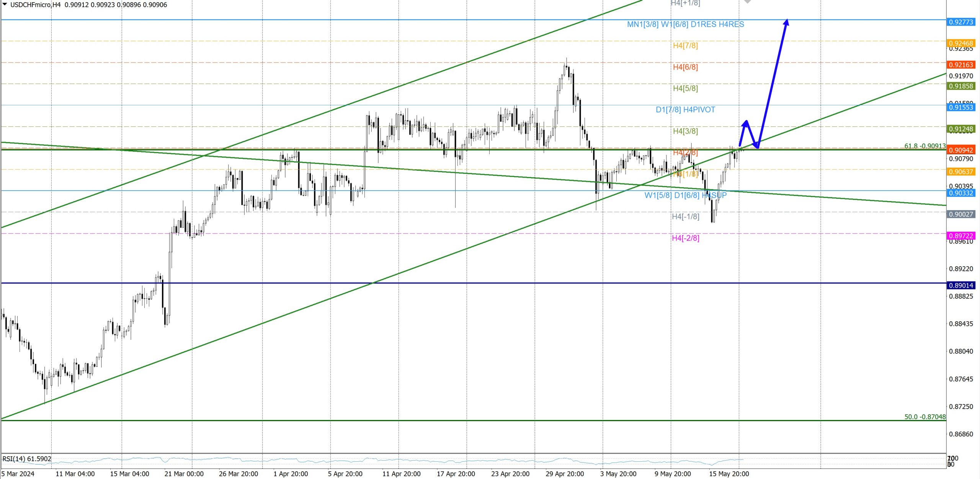This screenshot has width=980, height=479.
Task: Select the 61.8 -0.90913 Fibonacci label
Action: [x=924, y=146]
